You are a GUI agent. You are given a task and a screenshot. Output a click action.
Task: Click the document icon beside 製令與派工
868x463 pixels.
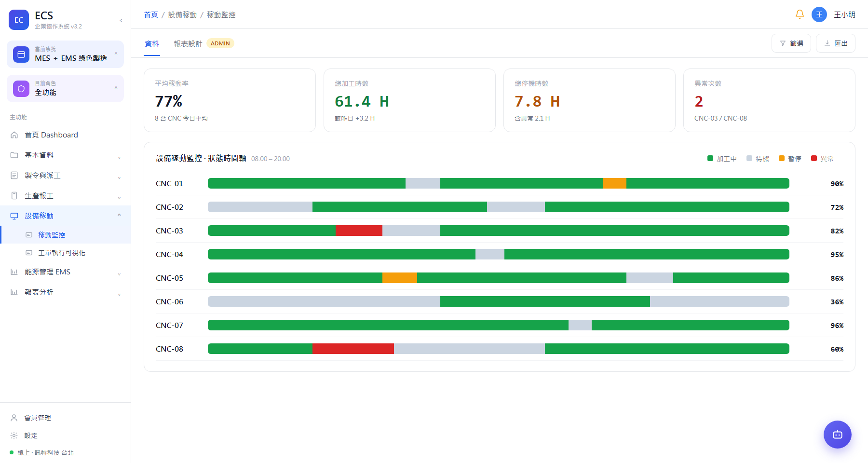14,176
